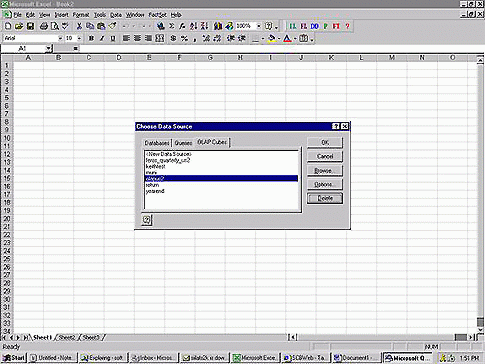
Task: Click the Decrease Indent icon
Action: (231, 39)
